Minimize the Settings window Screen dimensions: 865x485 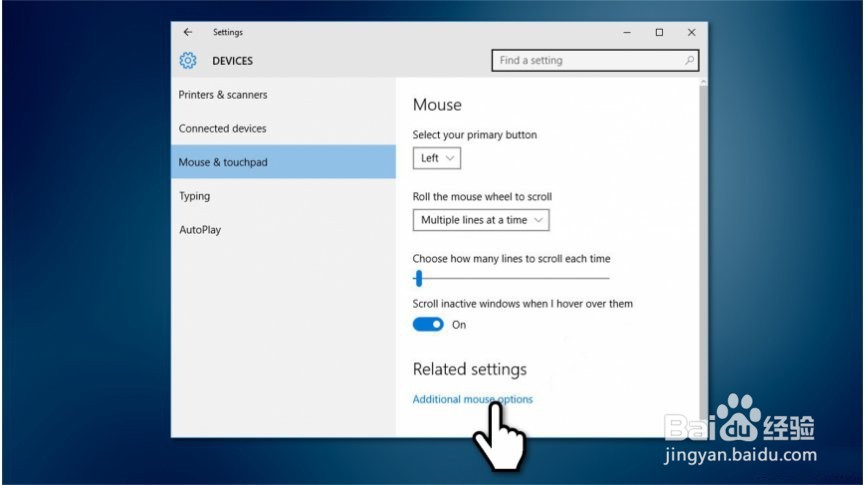(x=627, y=33)
